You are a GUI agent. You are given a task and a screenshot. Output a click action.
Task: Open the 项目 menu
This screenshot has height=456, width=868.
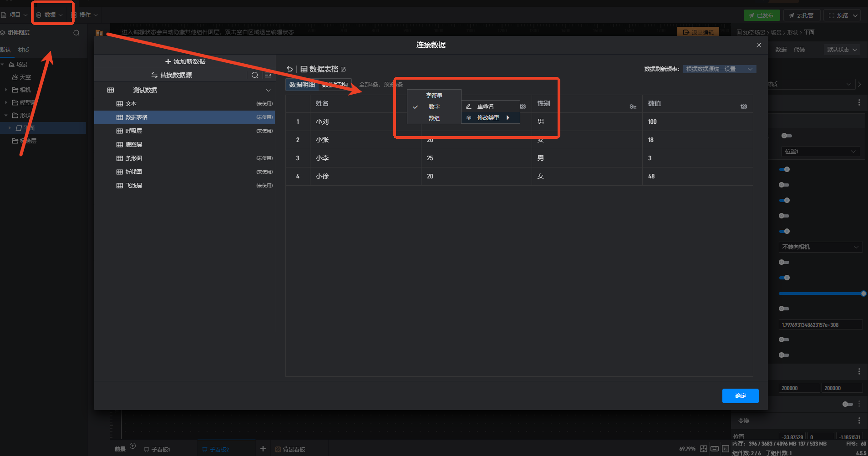[15, 15]
